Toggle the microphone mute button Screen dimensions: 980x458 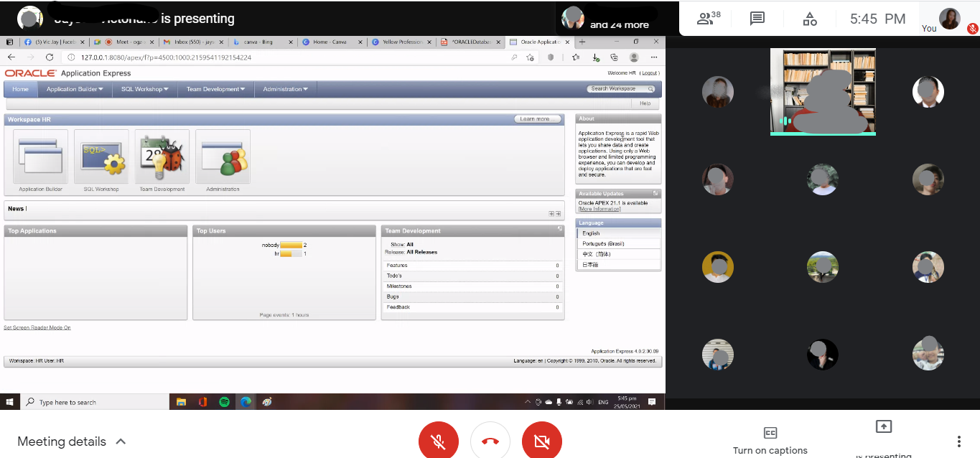tap(439, 441)
